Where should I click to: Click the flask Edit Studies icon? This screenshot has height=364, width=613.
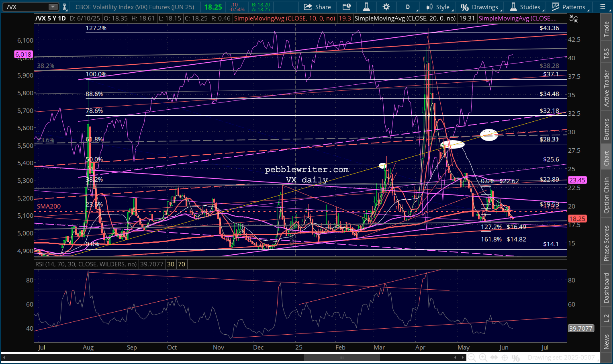point(366,7)
